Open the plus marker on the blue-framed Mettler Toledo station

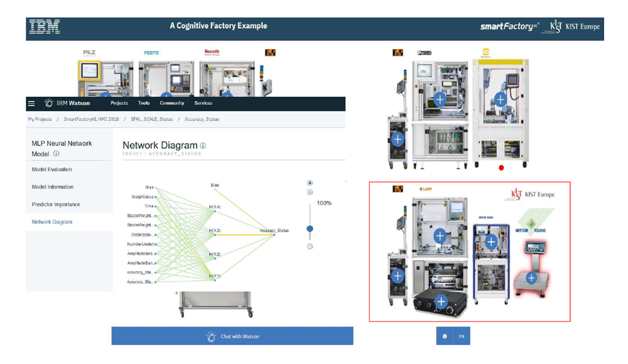491,242
